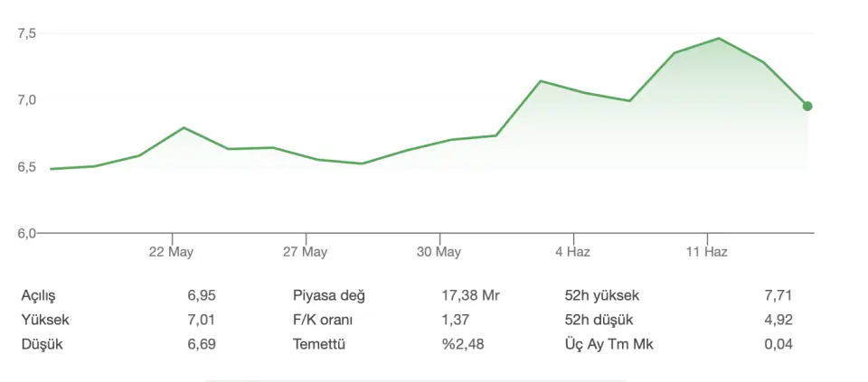
Task: Click the 30 May date label
Action: pyautogui.click(x=439, y=252)
